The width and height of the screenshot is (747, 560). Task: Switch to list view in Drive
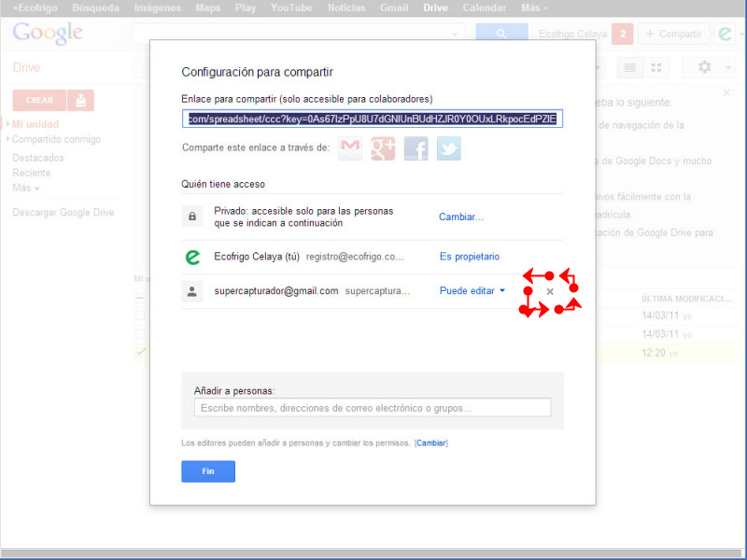coord(630,67)
